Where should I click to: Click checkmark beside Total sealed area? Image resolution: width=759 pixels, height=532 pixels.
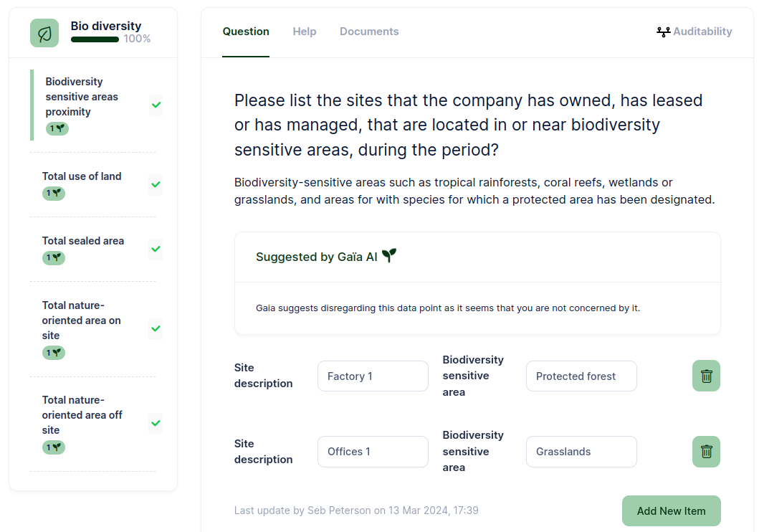(156, 249)
